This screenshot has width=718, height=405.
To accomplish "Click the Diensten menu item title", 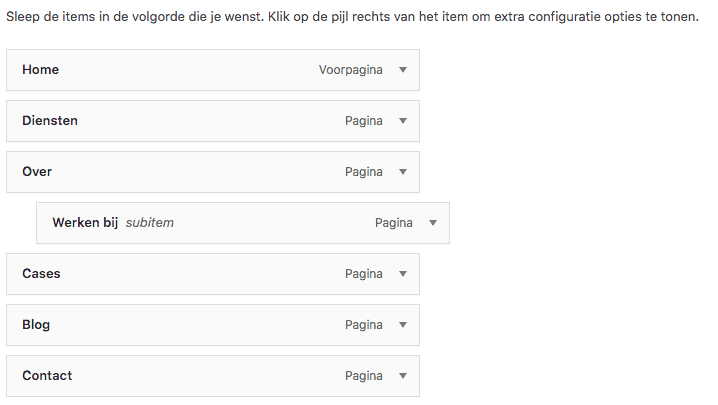I will pos(50,121).
